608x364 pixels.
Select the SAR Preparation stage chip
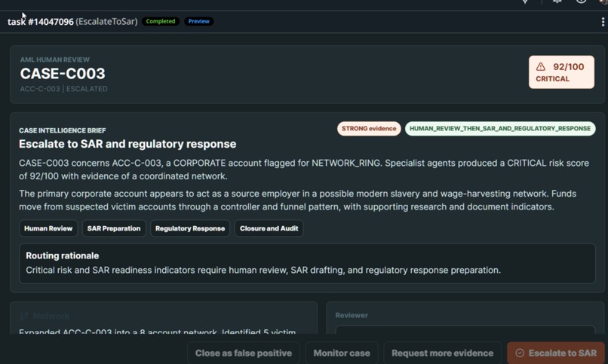(x=114, y=228)
